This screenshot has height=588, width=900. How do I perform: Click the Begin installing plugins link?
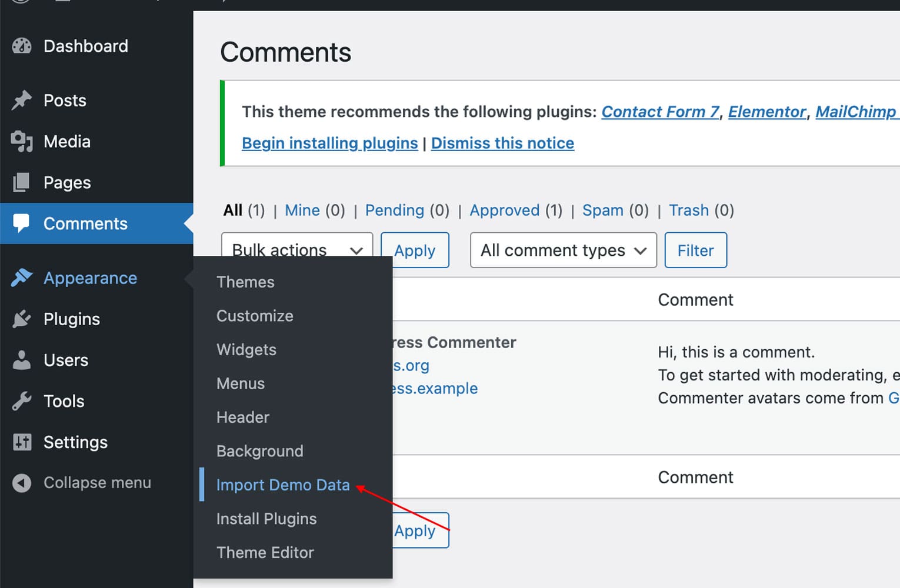[329, 143]
